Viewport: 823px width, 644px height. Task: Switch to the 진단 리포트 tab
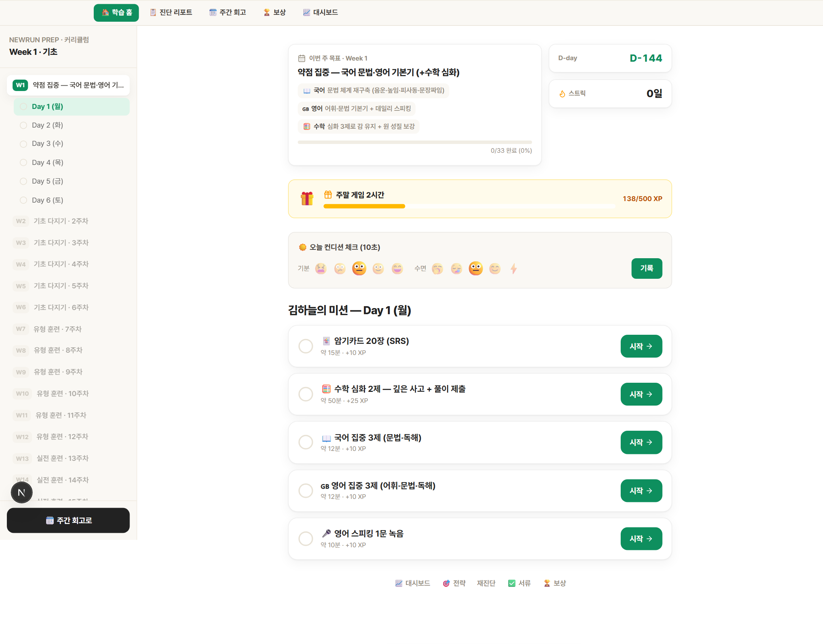pyautogui.click(x=171, y=13)
